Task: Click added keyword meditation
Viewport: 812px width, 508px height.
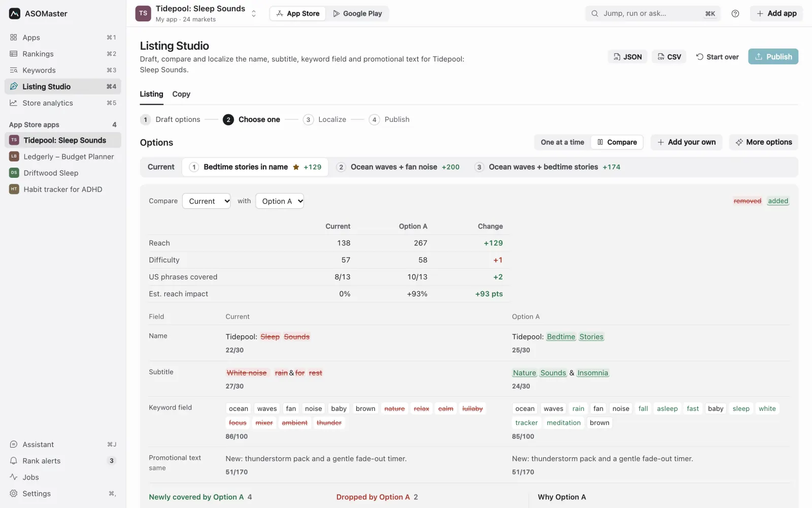Action: (x=564, y=423)
